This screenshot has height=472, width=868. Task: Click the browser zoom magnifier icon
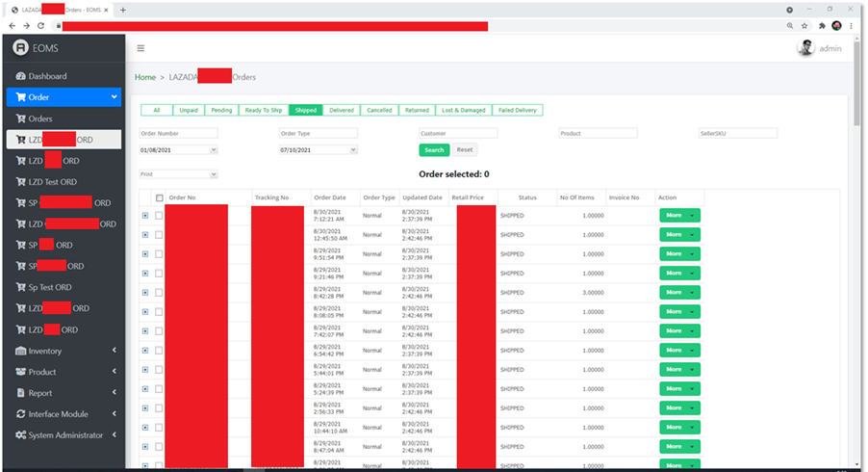pyautogui.click(x=790, y=25)
